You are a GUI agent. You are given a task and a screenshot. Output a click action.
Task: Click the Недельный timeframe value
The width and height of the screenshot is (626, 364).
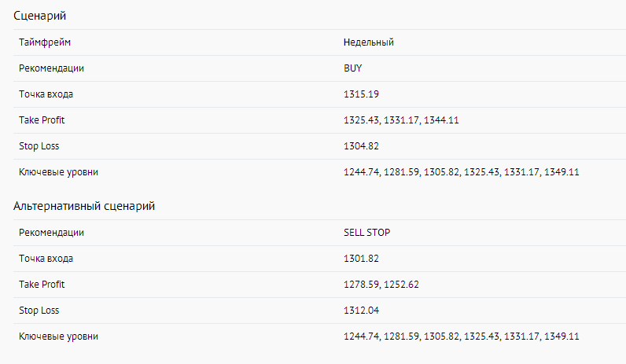[x=369, y=42]
